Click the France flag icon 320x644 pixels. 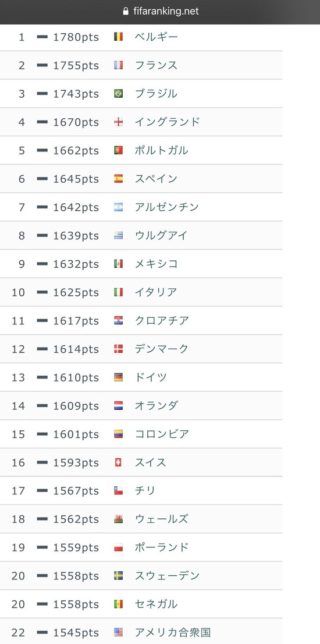pos(119,65)
